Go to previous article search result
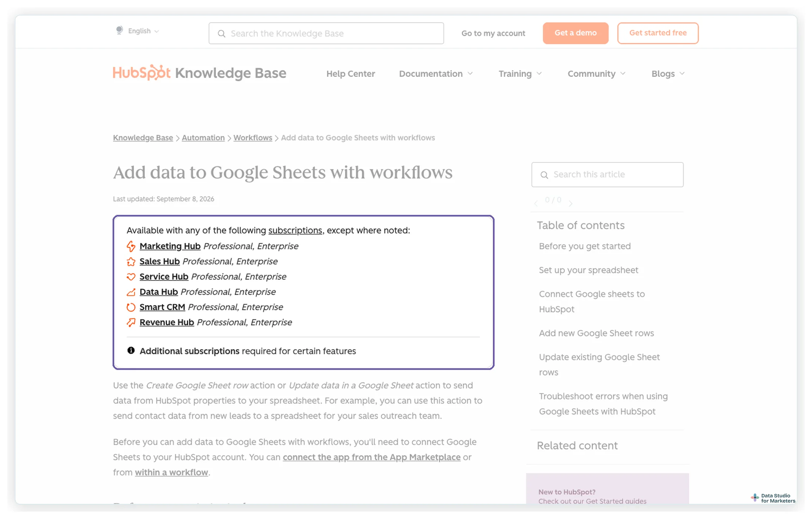 (536, 203)
